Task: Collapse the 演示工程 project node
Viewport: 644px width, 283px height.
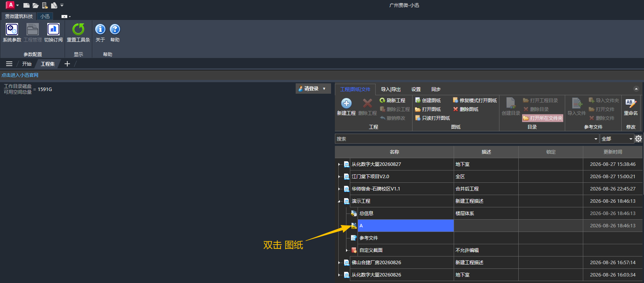Action: (339, 201)
